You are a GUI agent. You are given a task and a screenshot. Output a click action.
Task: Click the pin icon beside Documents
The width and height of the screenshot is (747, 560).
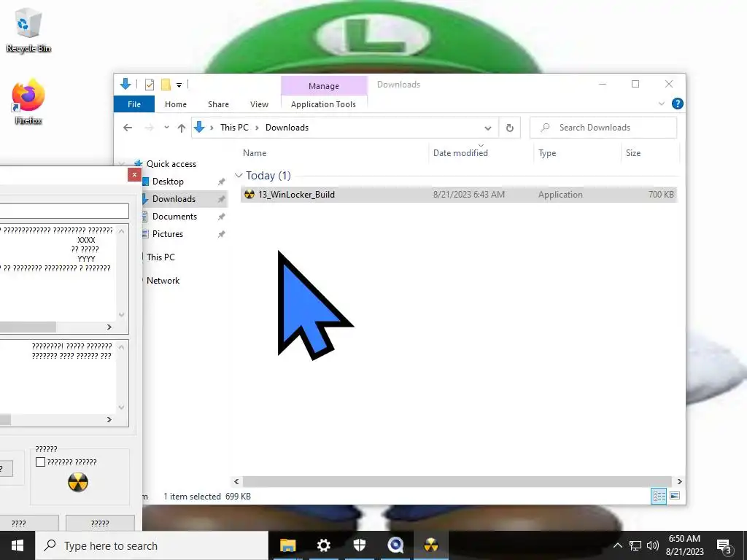222,217
